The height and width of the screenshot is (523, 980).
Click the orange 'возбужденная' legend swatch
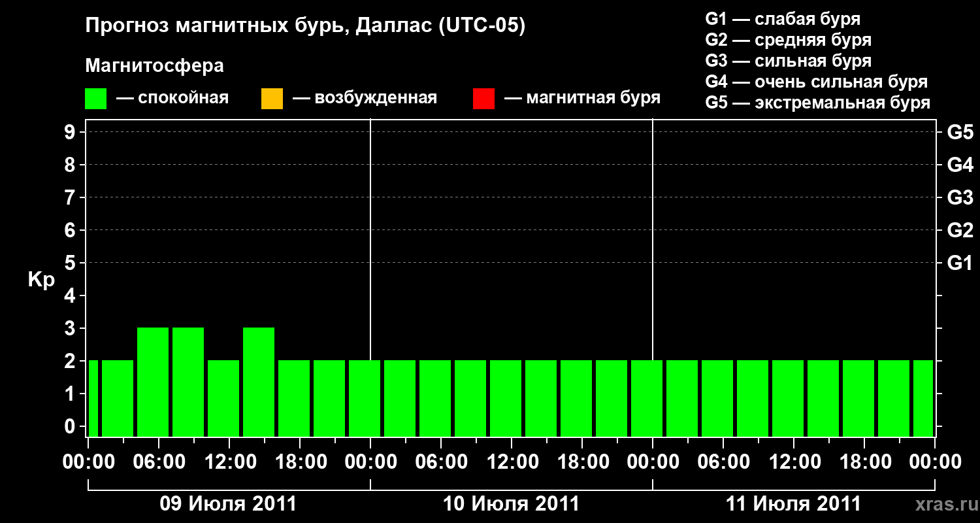pos(272,99)
